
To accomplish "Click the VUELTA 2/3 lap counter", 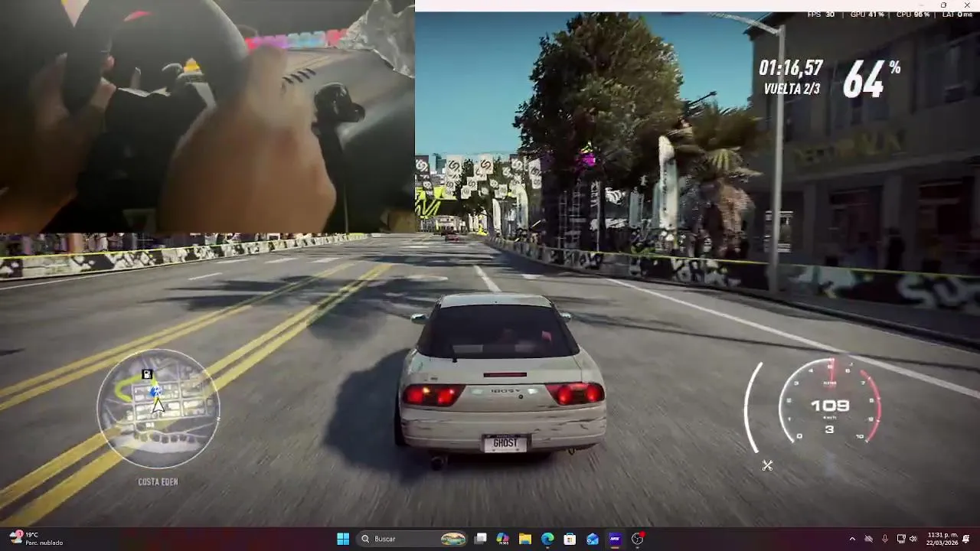I will point(792,89).
